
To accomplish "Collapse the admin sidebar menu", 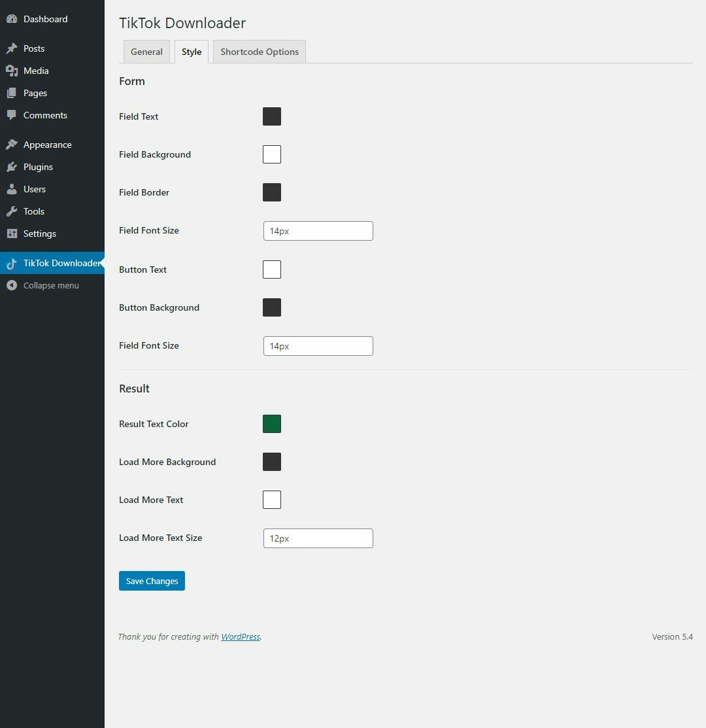I will (52, 286).
